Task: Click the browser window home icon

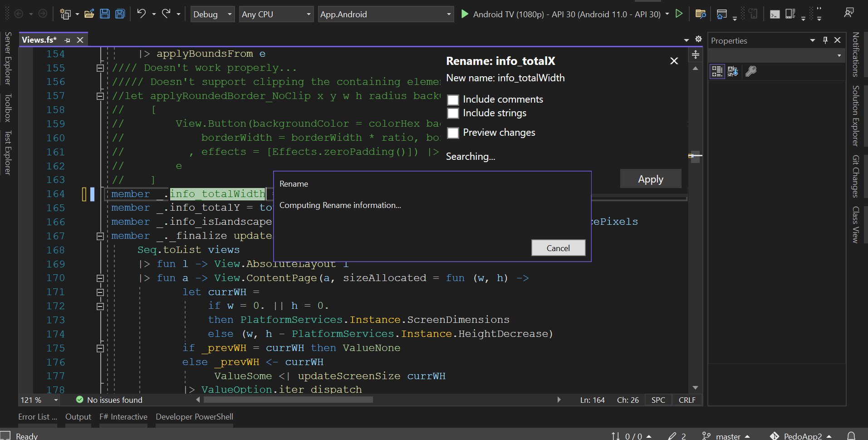Action: click(x=721, y=14)
